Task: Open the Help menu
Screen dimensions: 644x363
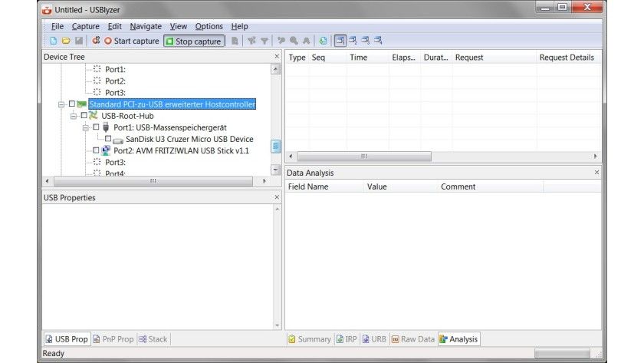Action: coord(239,26)
